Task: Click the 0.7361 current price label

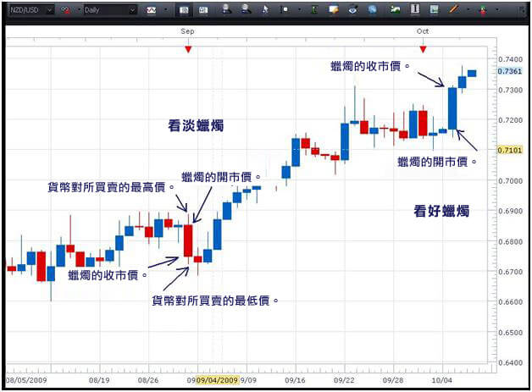Action: pyautogui.click(x=511, y=72)
